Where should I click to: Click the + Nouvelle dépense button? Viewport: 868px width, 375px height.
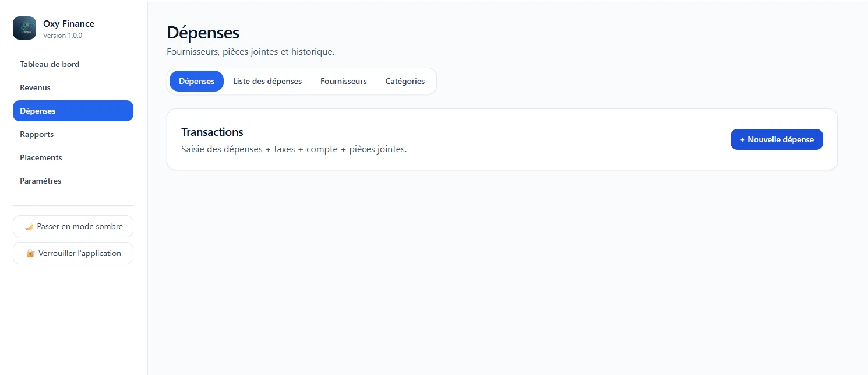click(777, 139)
